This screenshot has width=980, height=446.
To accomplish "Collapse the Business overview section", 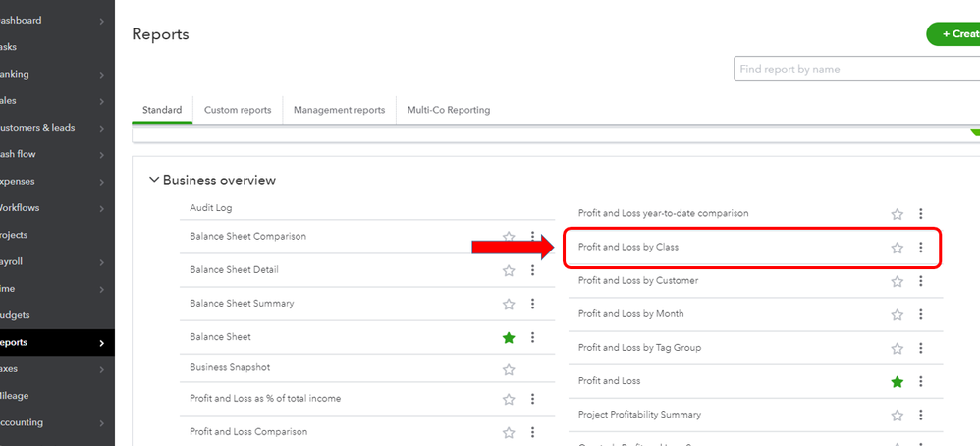I will (x=153, y=180).
